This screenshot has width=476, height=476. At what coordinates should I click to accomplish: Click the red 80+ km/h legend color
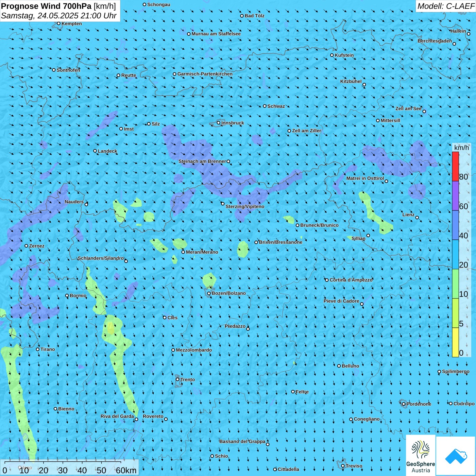455,166
